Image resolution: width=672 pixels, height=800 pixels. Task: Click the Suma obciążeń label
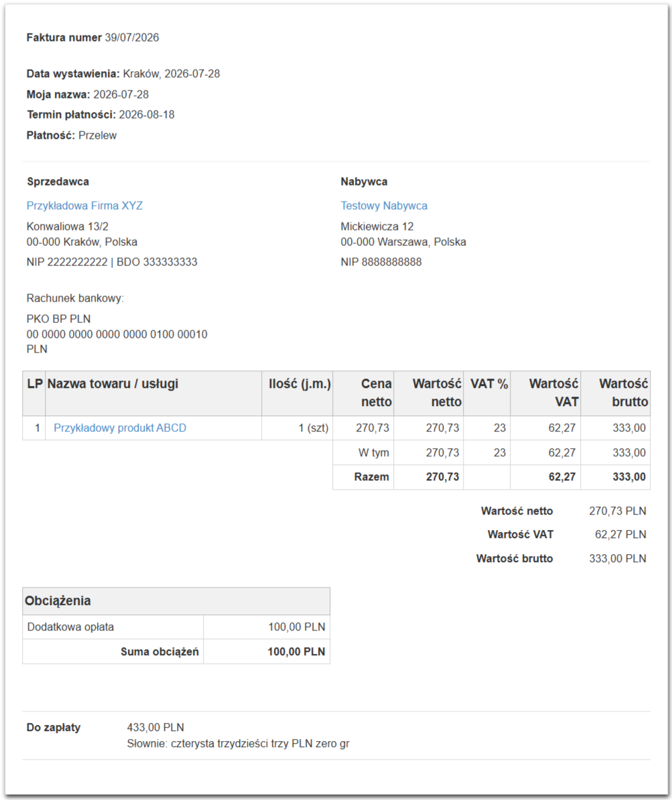tap(159, 651)
